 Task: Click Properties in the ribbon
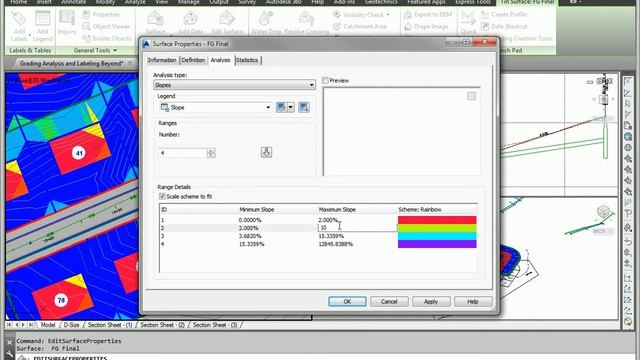tap(101, 15)
